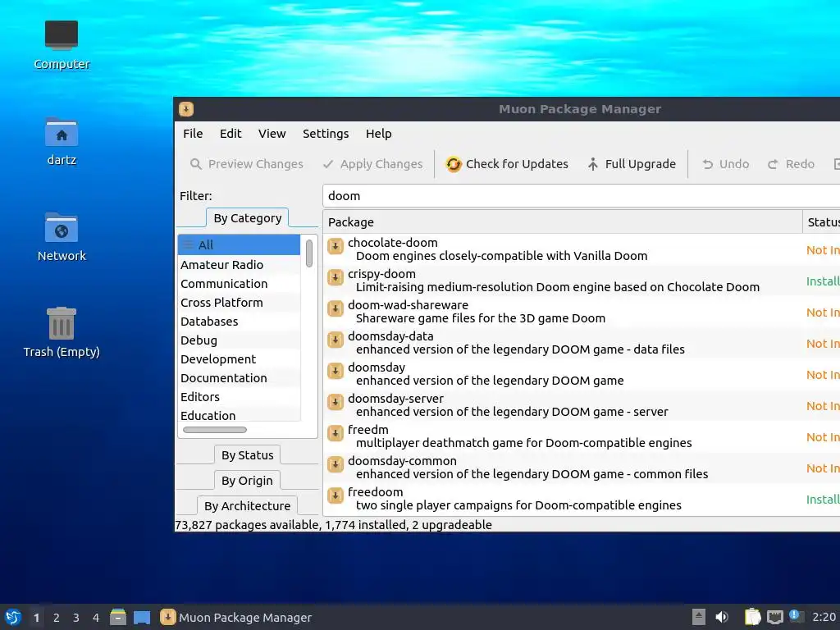Click the package icon beside doomsday

(x=336, y=371)
